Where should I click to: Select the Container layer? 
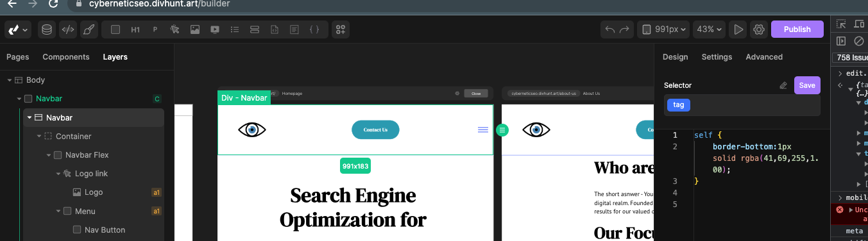click(x=73, y=136)
